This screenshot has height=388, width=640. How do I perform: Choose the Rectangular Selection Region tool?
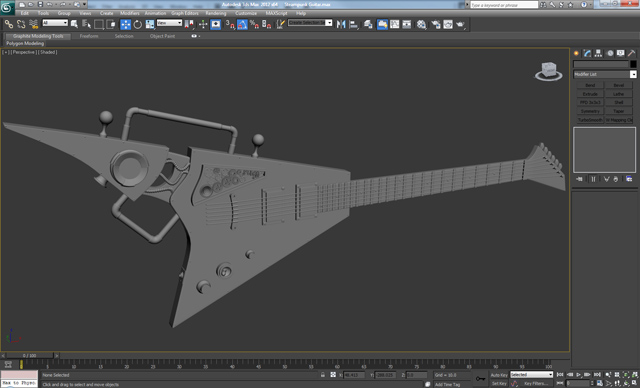(98, 24)
